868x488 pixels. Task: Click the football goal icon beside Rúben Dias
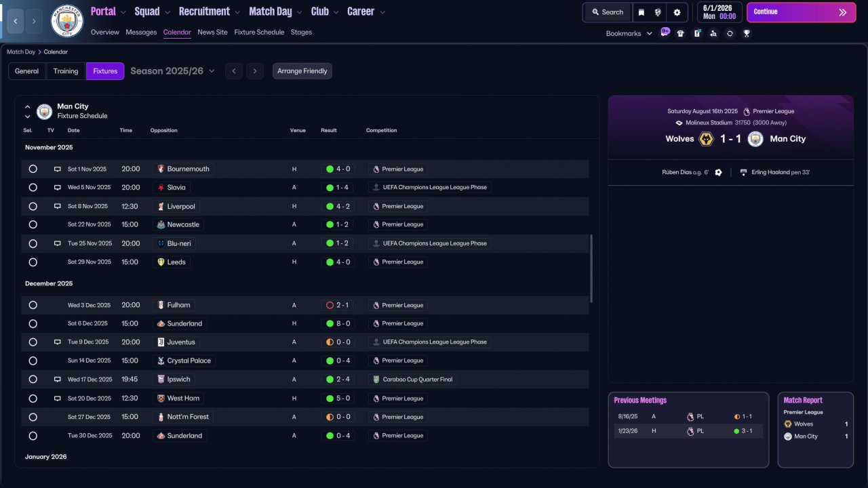point(718,172)
